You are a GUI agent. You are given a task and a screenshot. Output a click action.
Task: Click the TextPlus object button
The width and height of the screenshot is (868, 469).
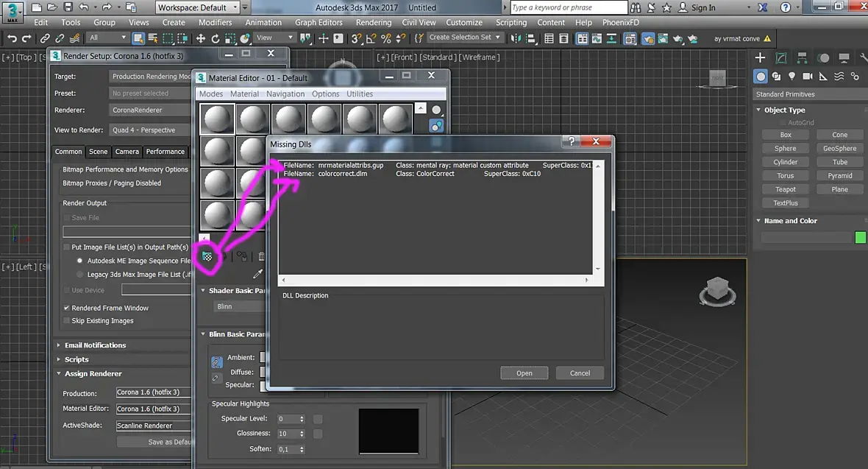click(x=785, y=203)
